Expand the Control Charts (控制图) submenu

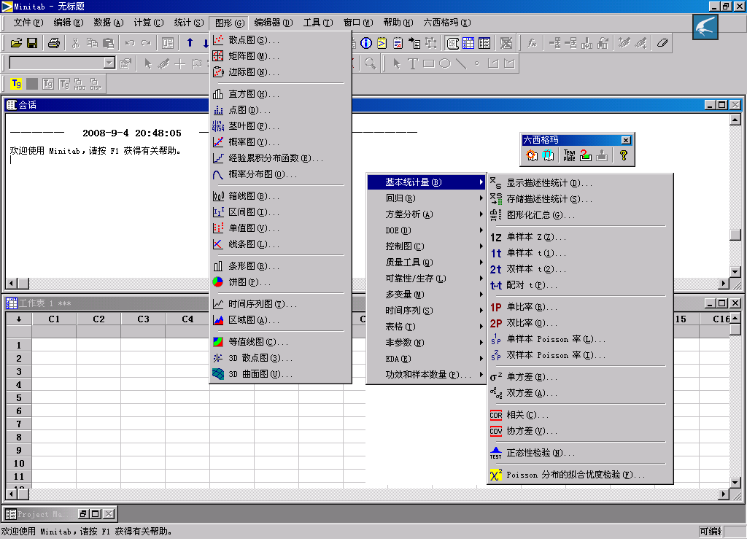426,246
